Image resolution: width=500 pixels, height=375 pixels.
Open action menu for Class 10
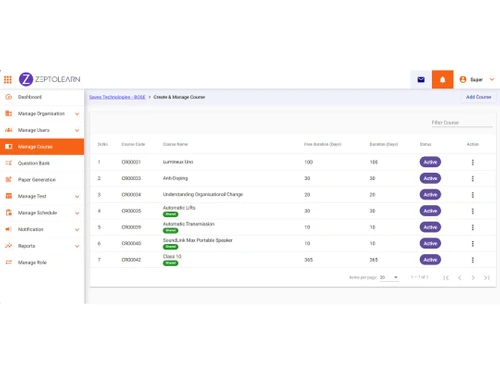tap(473, 260)
